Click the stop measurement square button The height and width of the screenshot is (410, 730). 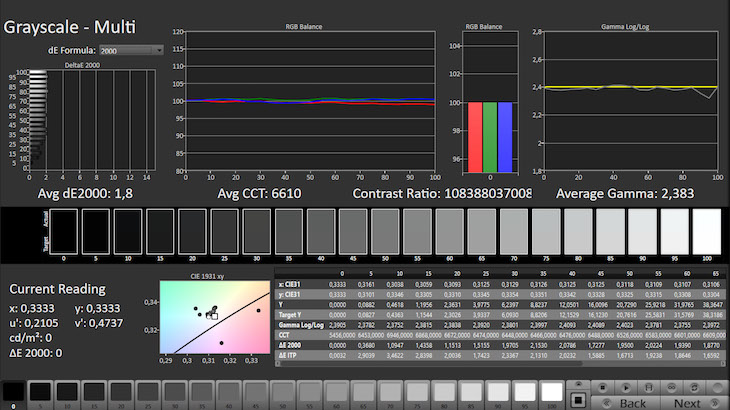click(578, 400)
